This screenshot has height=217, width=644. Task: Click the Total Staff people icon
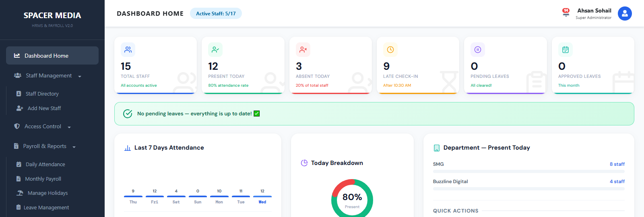tap(128, 50)
